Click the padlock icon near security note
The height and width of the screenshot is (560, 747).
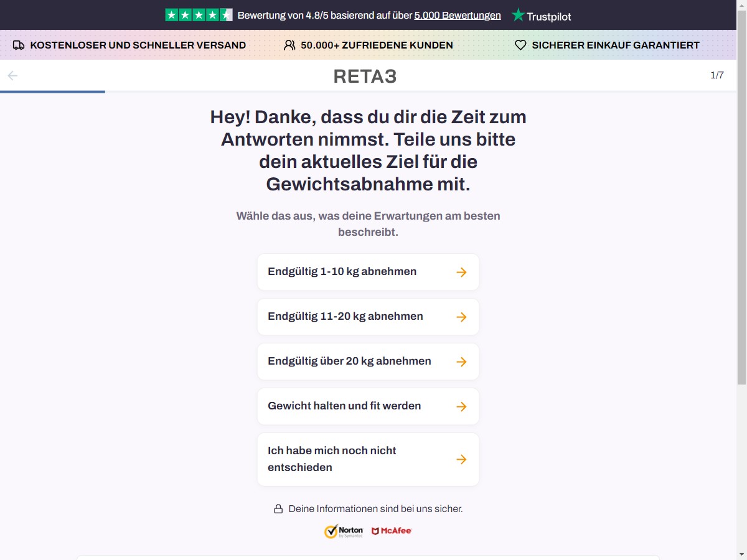click(278, 509)
